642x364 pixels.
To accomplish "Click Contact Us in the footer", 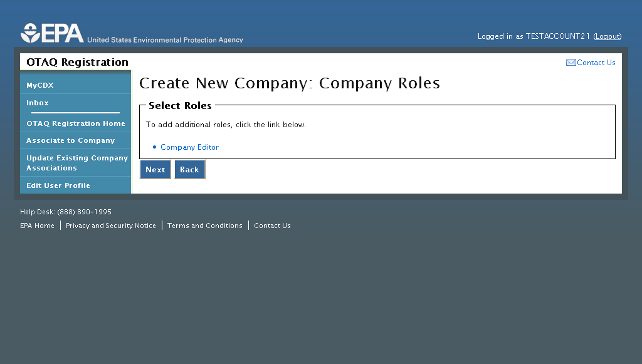I will (x=272, y=226).
